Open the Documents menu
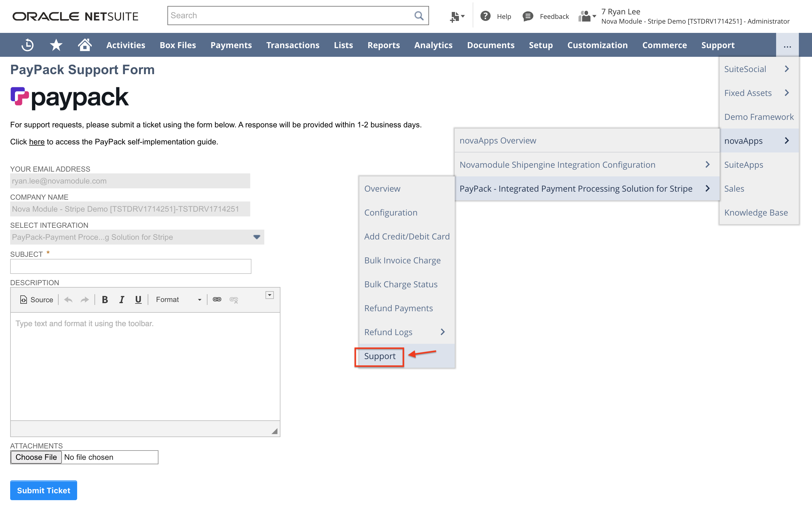Image resolution: width=812 pixels, height=516 pixels. [x=491, y=45]
